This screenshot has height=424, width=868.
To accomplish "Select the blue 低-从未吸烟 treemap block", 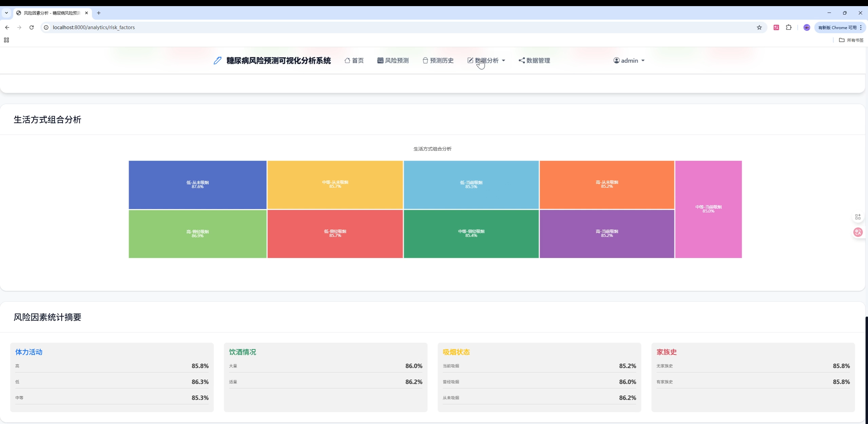I will pos(197,184).
